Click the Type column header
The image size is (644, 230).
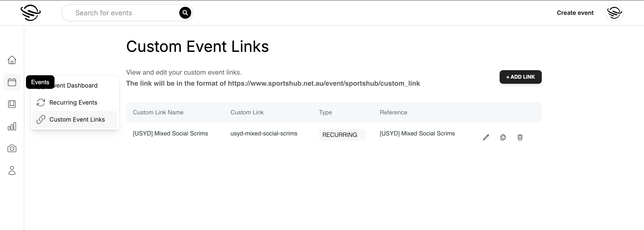click(x=325, y=112)
